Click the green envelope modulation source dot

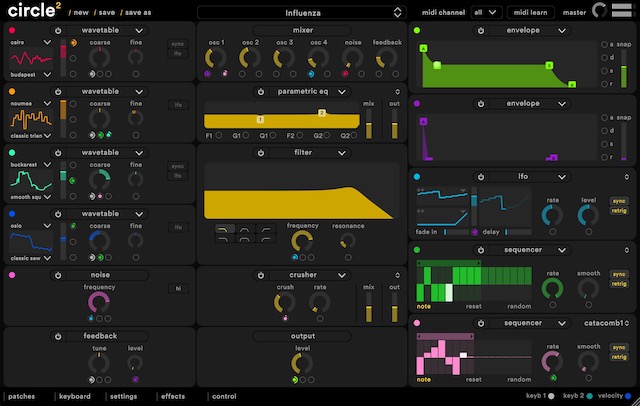416,30
